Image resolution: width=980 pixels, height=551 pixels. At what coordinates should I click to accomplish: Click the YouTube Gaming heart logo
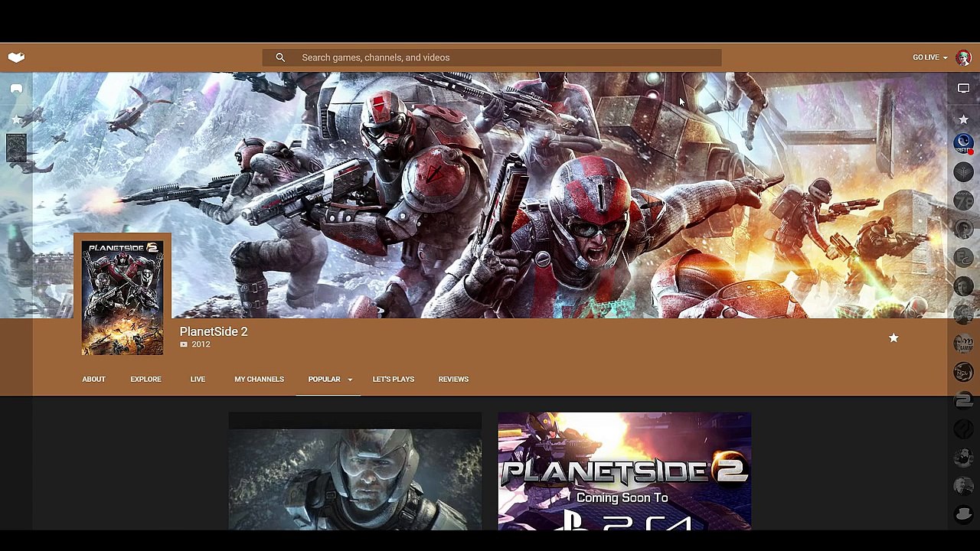(x=16, y=57)
